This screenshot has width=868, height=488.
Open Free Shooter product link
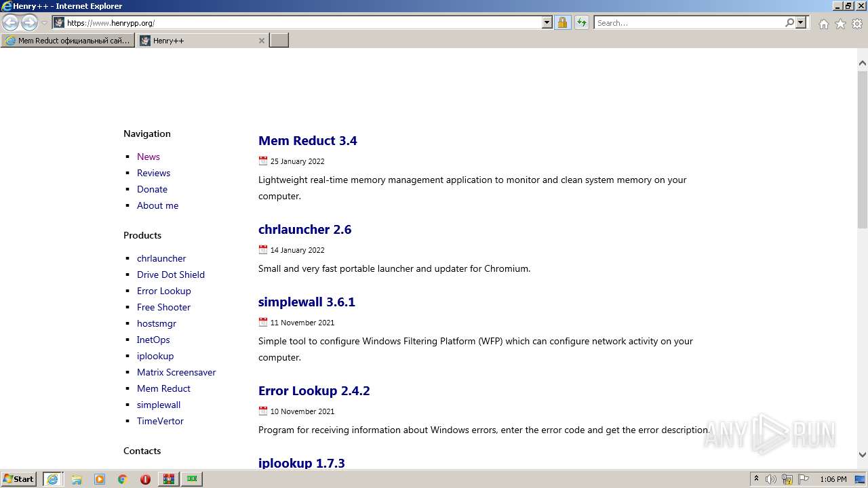(x=163, y=307)
